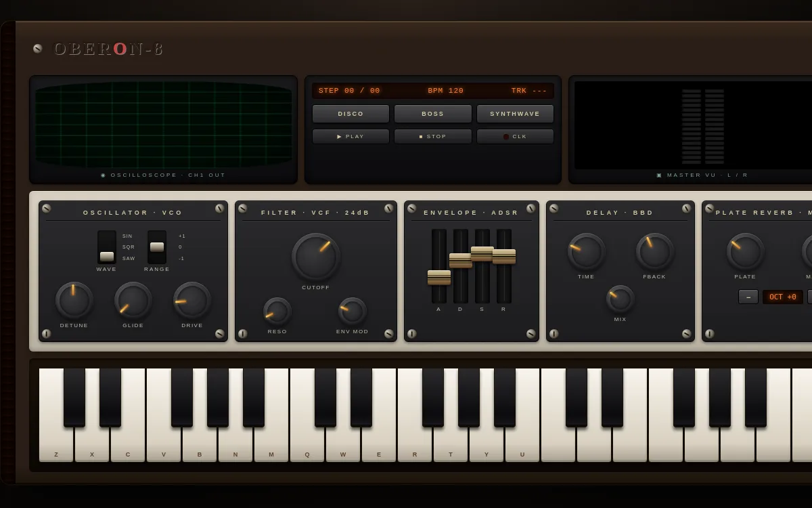Load the BOSS preset pattern
This screenshot has width=812, height=508.
(x=433, y=114)
